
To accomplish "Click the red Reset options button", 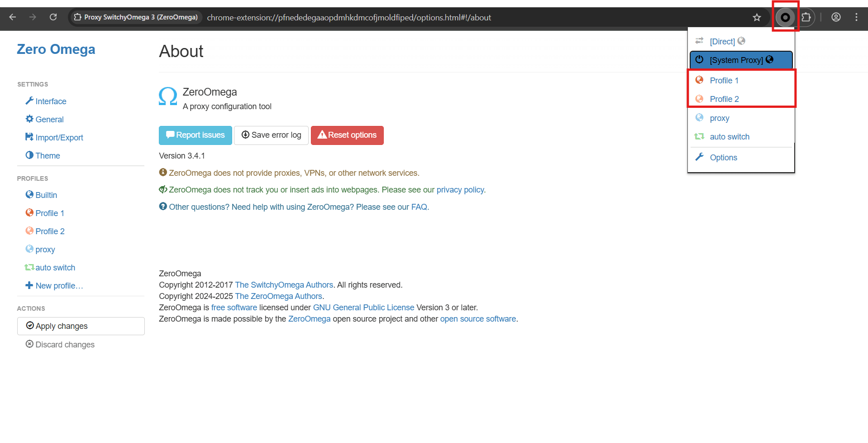I will [x=347, y=135].
